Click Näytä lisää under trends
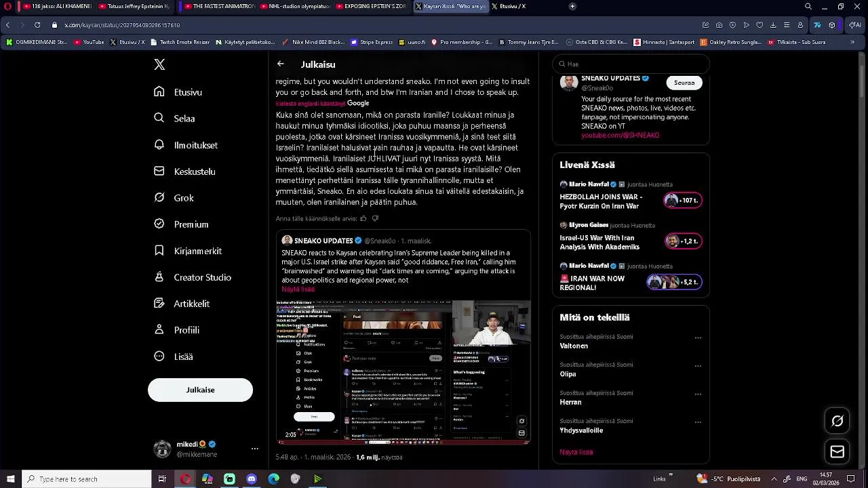 click(576, 452)
